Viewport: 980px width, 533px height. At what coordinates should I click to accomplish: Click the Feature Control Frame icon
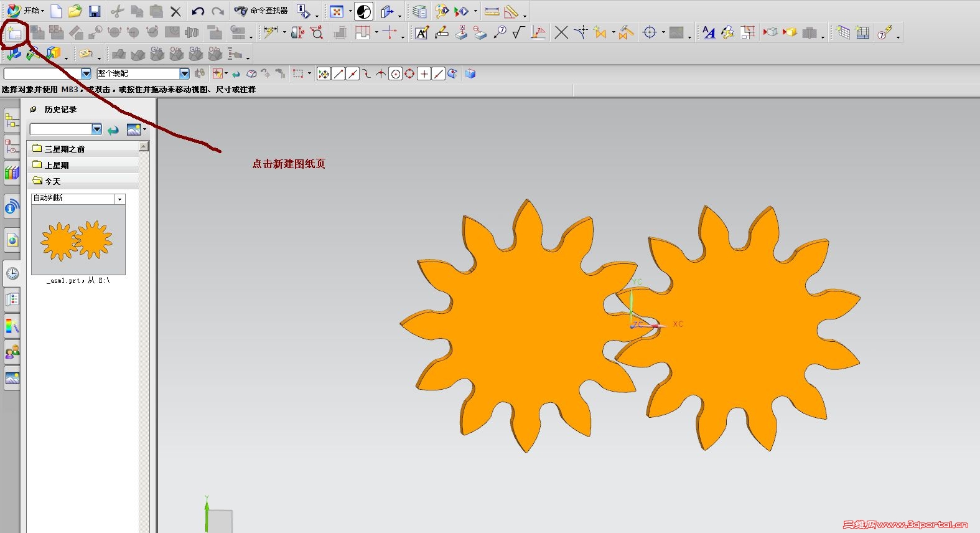pyautogui.click(x=442, y=32)
